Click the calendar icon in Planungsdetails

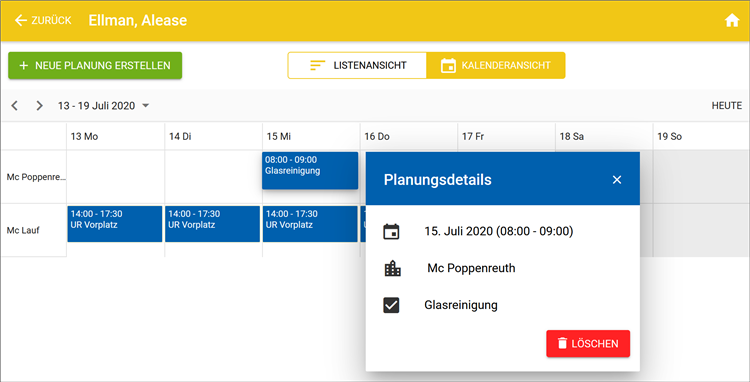391,232
